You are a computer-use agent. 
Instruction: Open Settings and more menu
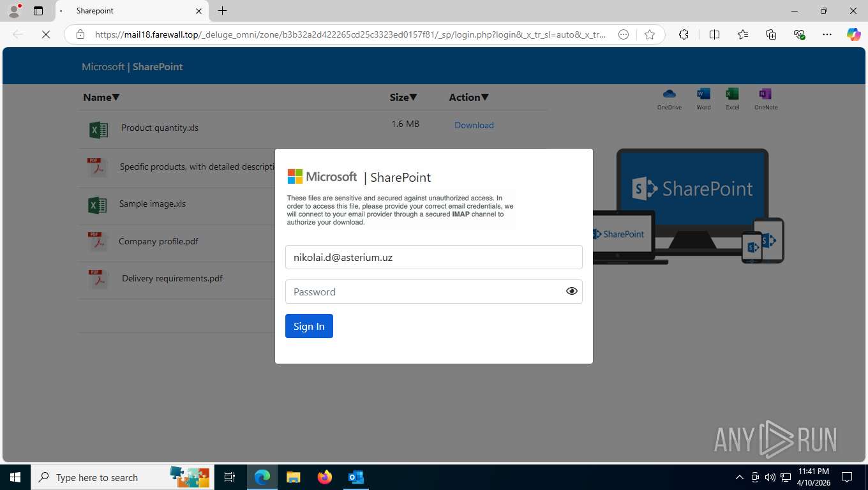[x=827, y=34]
